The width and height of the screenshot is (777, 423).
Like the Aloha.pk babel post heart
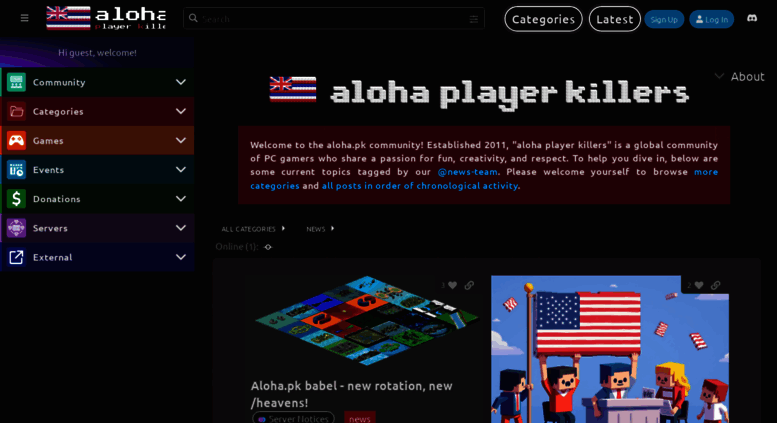click(x=452, y=285)
